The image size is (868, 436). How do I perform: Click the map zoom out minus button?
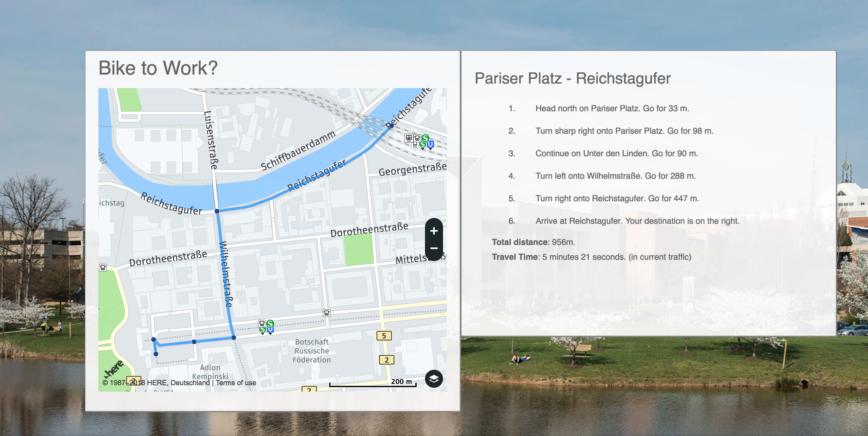[x=434, y=248]
